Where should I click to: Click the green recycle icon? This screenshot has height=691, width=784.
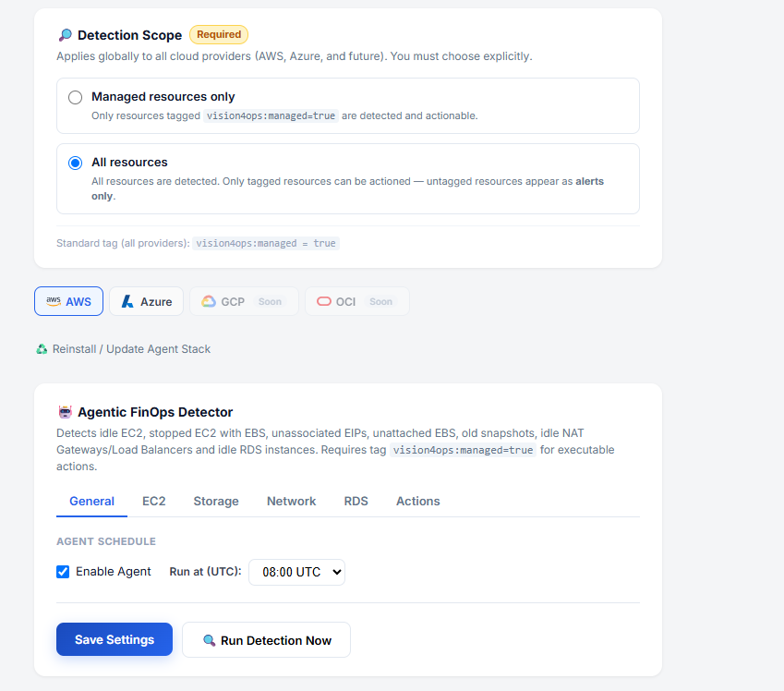(42, 349)
